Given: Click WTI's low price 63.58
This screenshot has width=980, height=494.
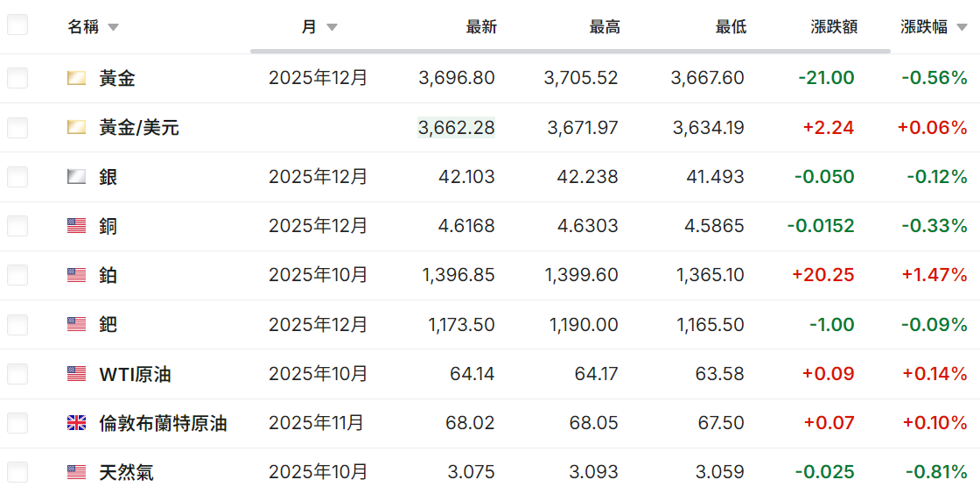Looking at the screenshot, I should [720, 374].
